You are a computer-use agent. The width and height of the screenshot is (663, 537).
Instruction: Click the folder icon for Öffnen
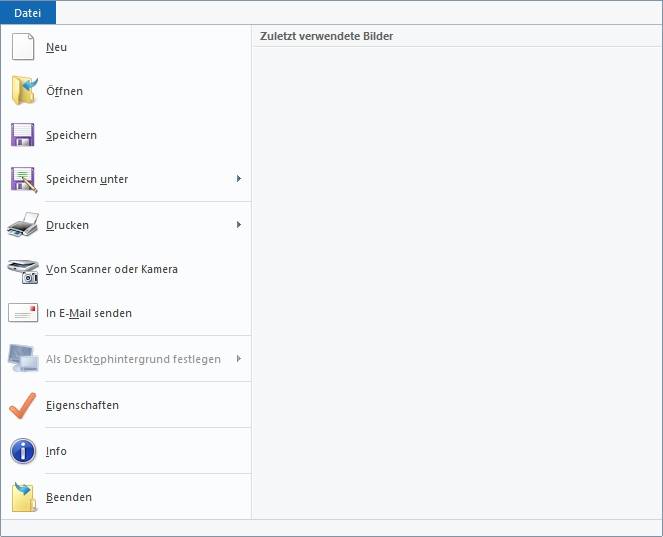[x=24, y=90]
